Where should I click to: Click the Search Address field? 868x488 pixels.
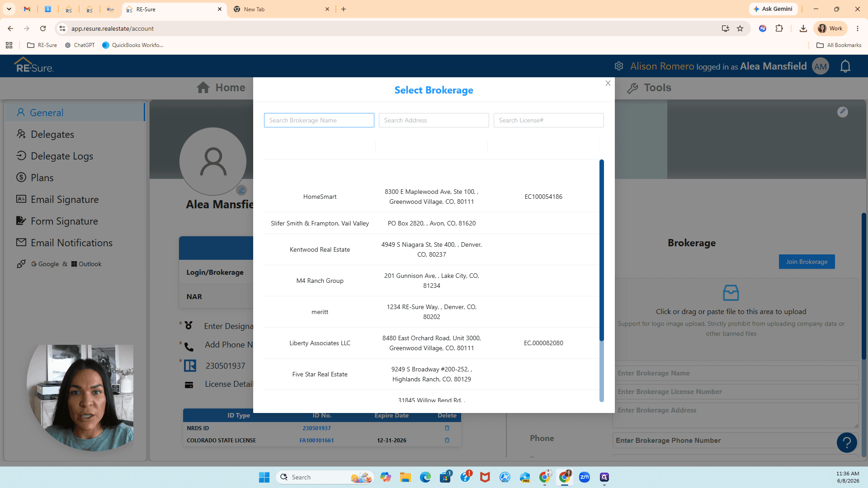(x=434, y=120)
